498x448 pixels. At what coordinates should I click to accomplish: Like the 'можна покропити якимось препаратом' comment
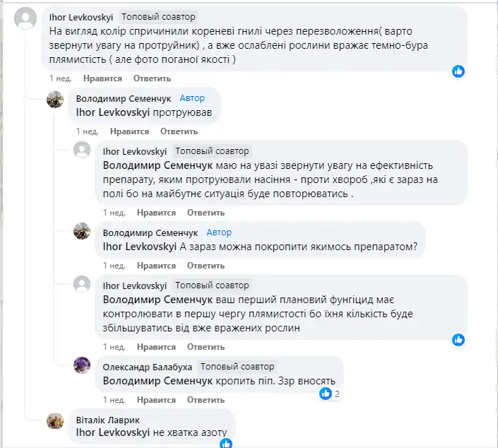pos(156,266)
